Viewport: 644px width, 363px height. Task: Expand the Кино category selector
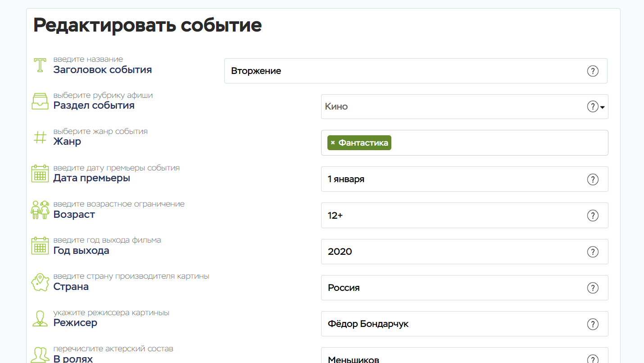[450, 107]
